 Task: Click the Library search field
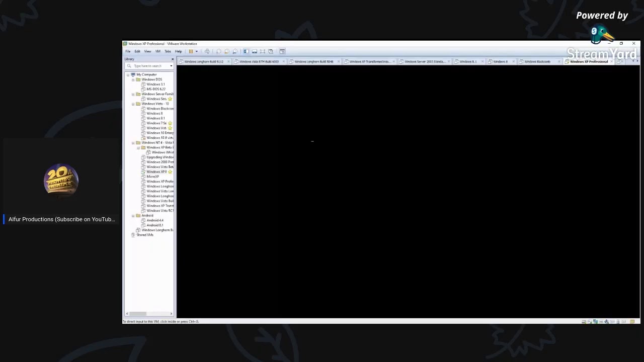tap(149, 66)
